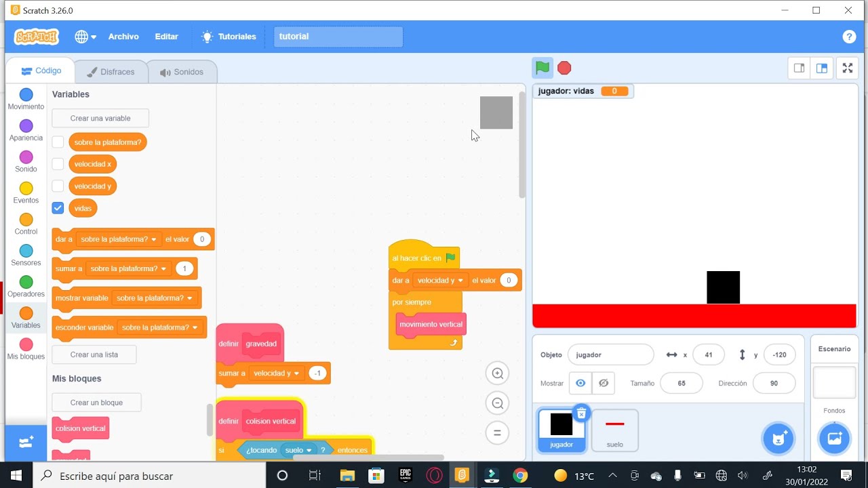Click the 'Crear una lista' button
The height and width of the screenshot is (488, 868).
pos(94,354)
